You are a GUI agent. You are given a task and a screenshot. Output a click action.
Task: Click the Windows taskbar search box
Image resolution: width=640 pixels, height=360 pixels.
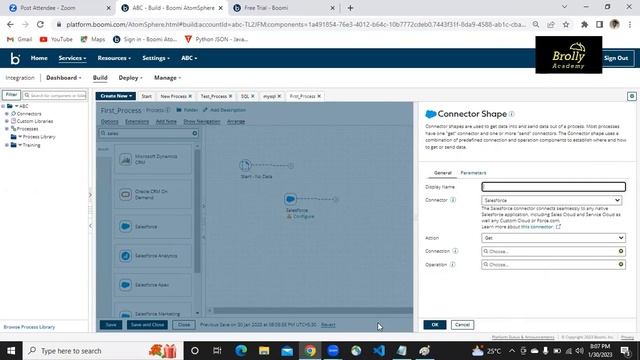click(x=102, y=351)
